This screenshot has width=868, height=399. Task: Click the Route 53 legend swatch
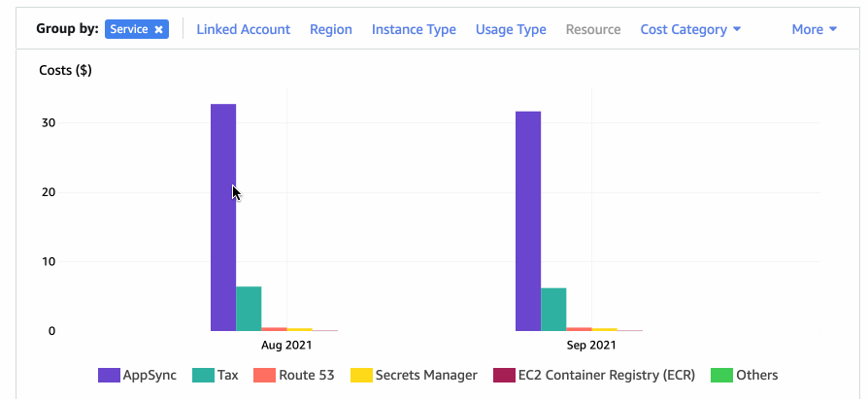(x=264, y=375)
